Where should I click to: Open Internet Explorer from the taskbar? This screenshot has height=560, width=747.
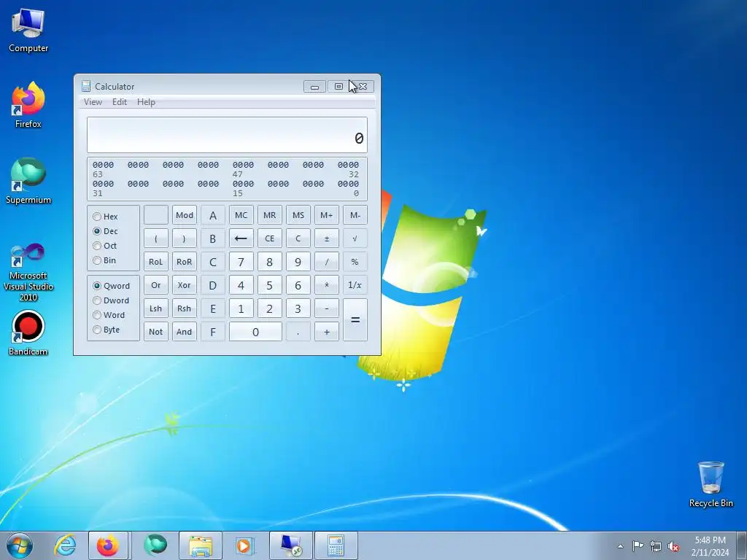pyautogui.click(x=65, y=545)
